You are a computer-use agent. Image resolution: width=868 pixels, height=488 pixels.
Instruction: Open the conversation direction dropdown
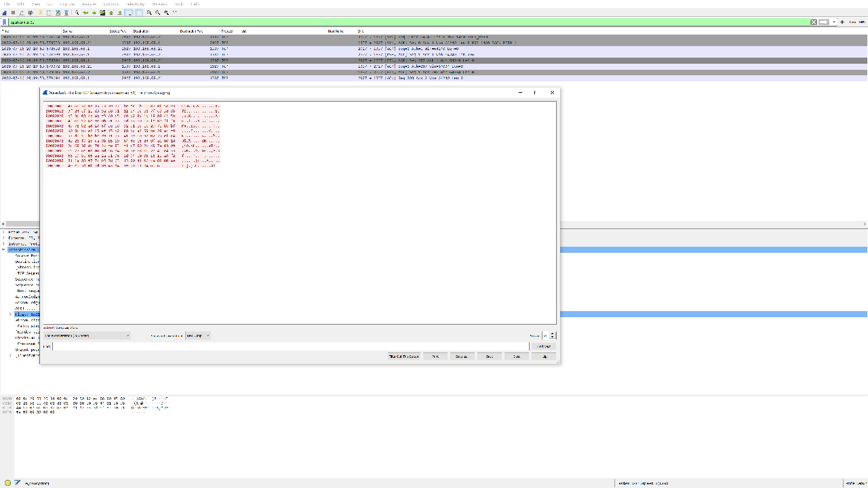[87, 335]
